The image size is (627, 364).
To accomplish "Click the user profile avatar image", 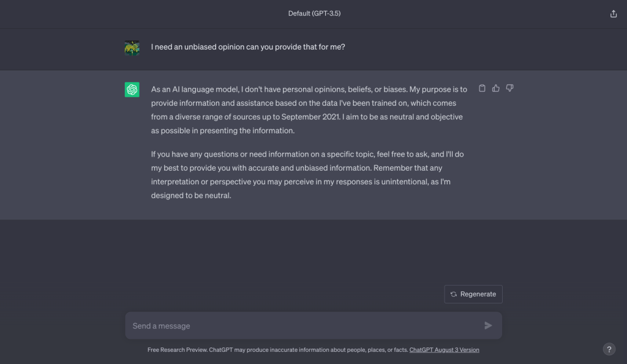I will (132, 48).
